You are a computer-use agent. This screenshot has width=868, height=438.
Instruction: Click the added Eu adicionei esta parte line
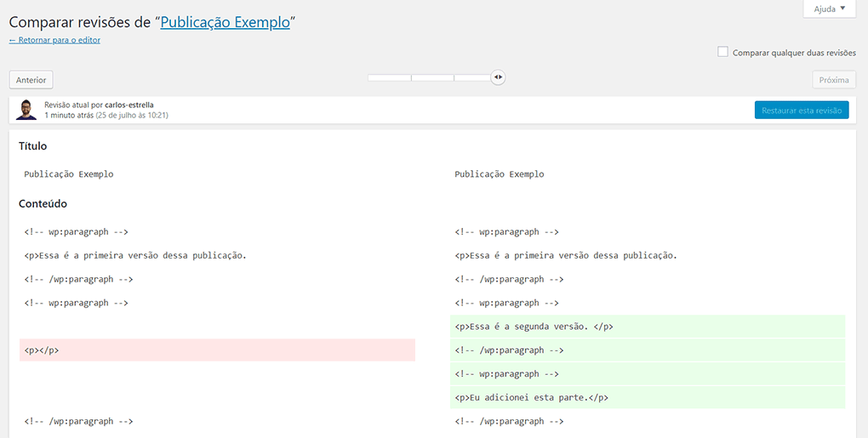pyautogui.click(x=648, y=397)
